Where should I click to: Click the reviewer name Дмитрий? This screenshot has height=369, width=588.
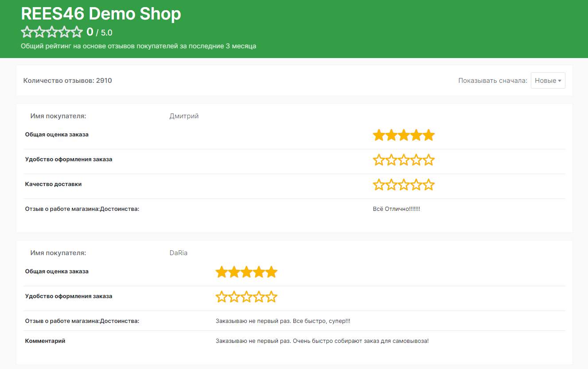184,116
